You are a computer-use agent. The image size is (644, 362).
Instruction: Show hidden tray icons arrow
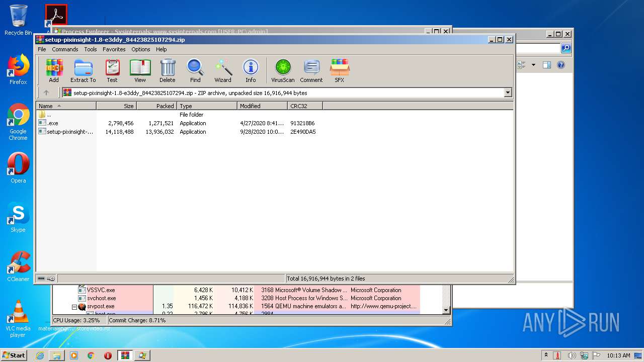coord(546,355)
